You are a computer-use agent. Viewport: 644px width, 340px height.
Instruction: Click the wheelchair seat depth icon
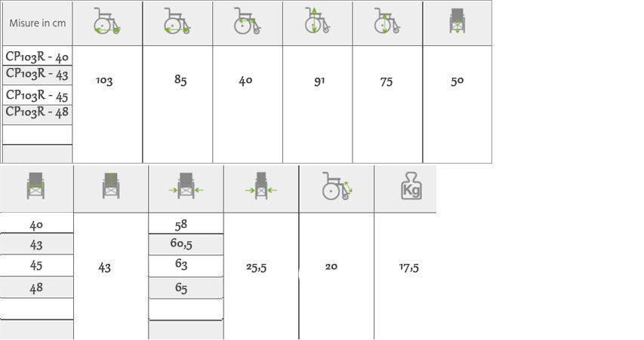click(x=247, y=22)
